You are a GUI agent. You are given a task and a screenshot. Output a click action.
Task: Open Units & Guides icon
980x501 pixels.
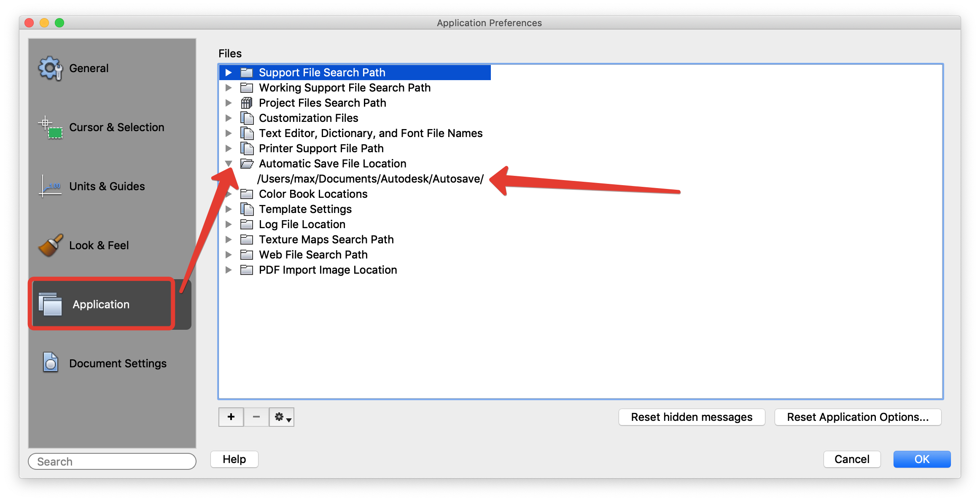[x=51, y=186]
